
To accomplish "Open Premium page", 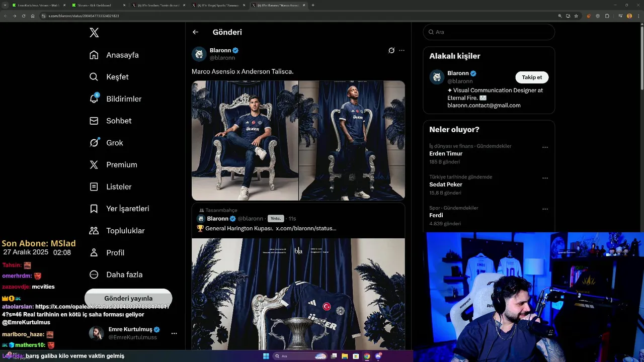I will 113,165.
